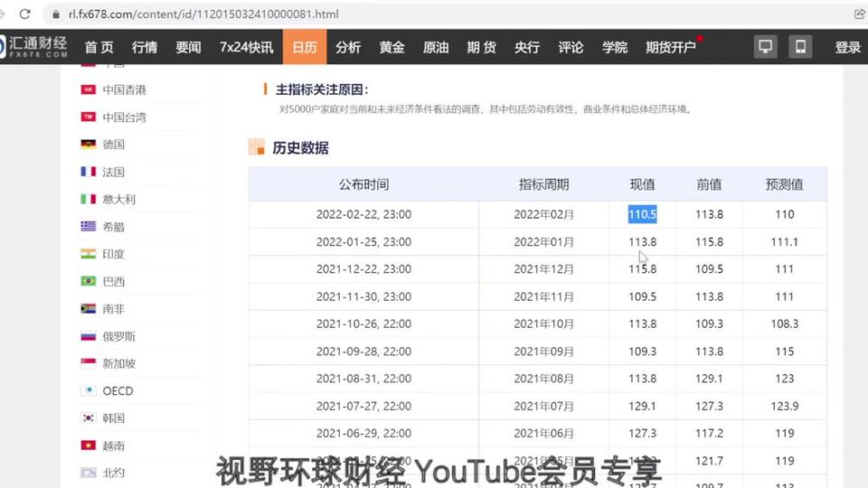Click the 登录 login link
Image resolution: width=868 pixels, height=488 pixels.
pos(847,48)
